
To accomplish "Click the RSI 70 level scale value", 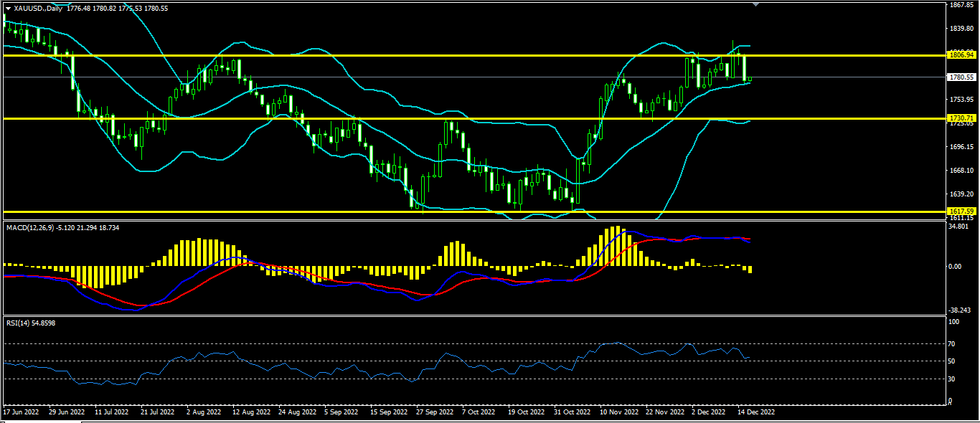I will (953, 344).
